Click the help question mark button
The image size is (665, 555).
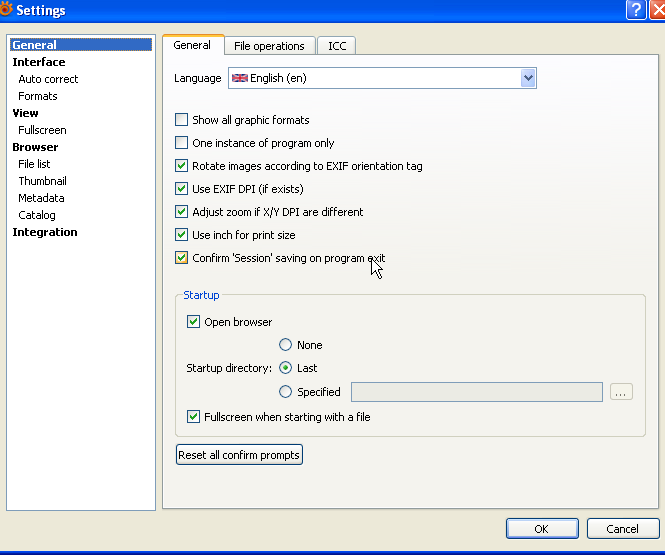tap(636, 10)
